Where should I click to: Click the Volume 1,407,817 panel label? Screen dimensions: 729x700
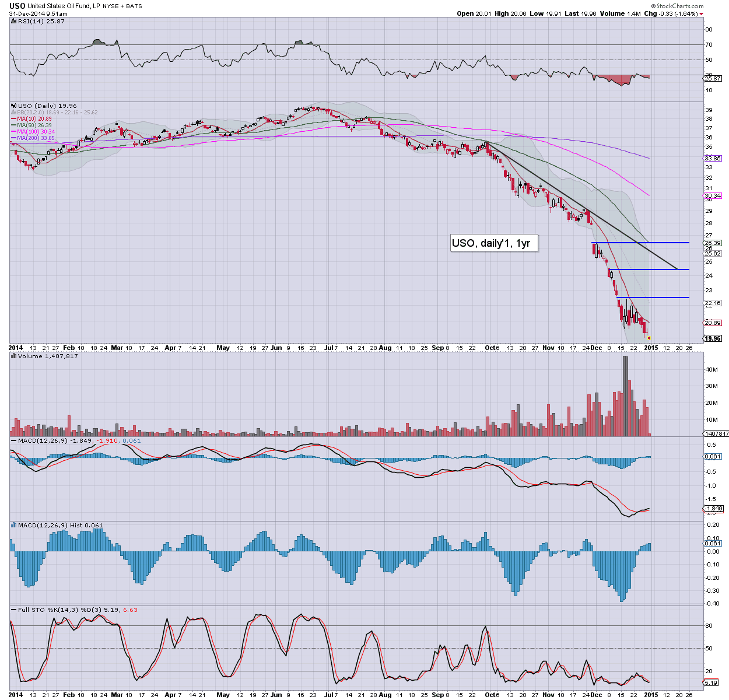click(x=48, y=356)
